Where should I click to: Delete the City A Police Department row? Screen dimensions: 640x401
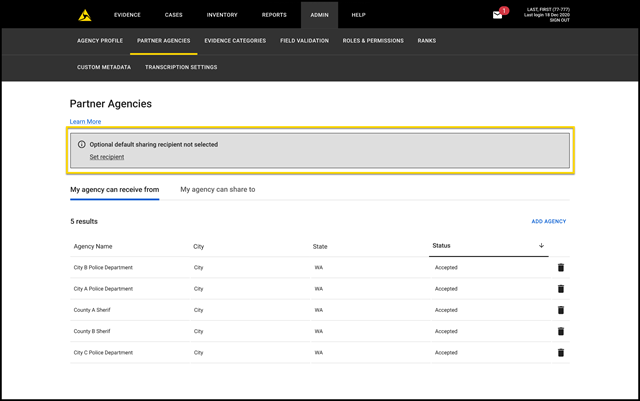561,289
